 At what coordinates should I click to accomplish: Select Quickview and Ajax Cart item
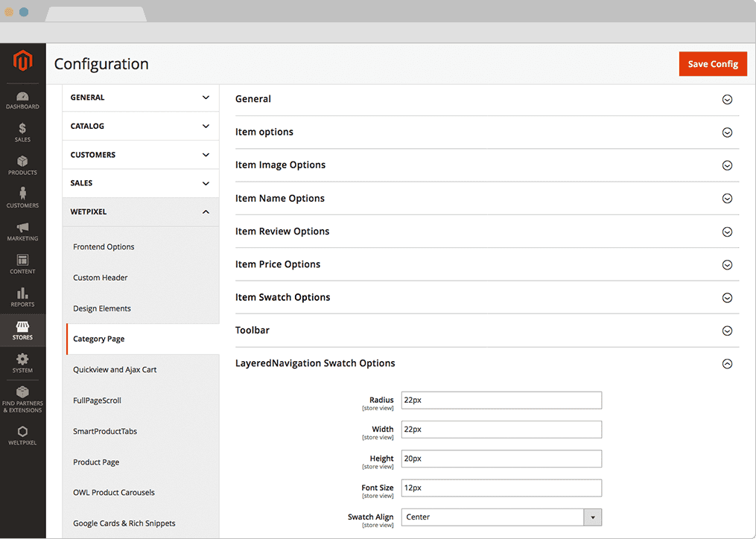point(115,370)
